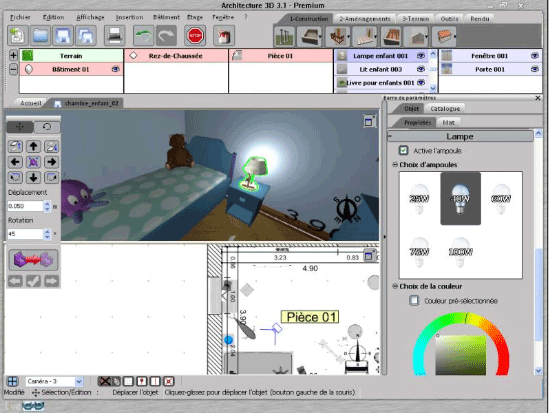The image size is (549, 413).
Task: Select the 100W bulb option
Action: pyautogui.click(x=460, y=252)
